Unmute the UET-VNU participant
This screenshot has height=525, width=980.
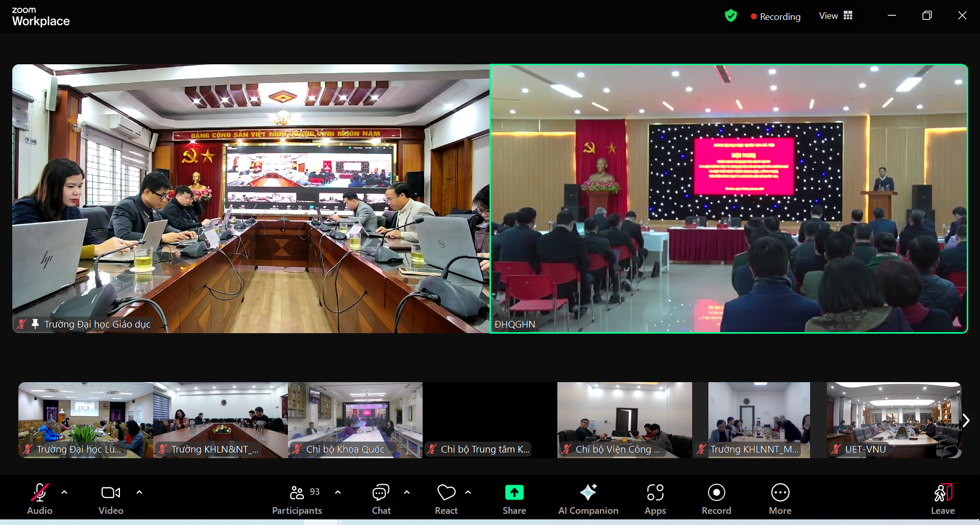click(836, 449)
